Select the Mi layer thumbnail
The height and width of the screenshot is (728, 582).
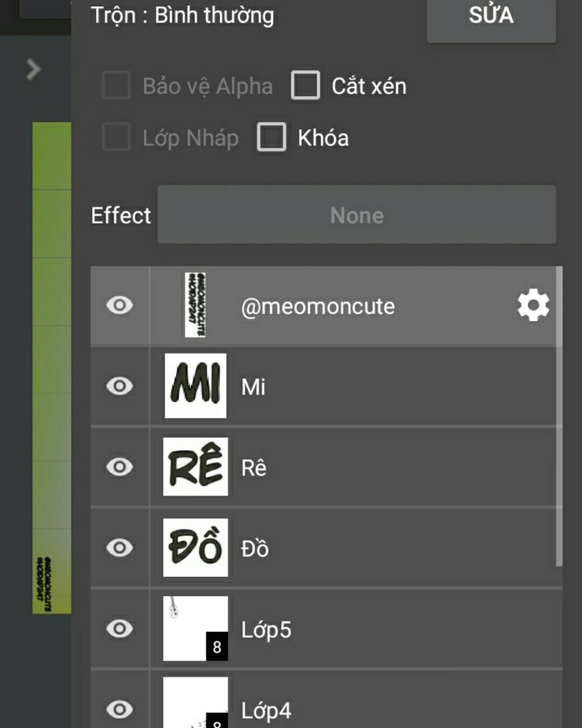(196, 386)
